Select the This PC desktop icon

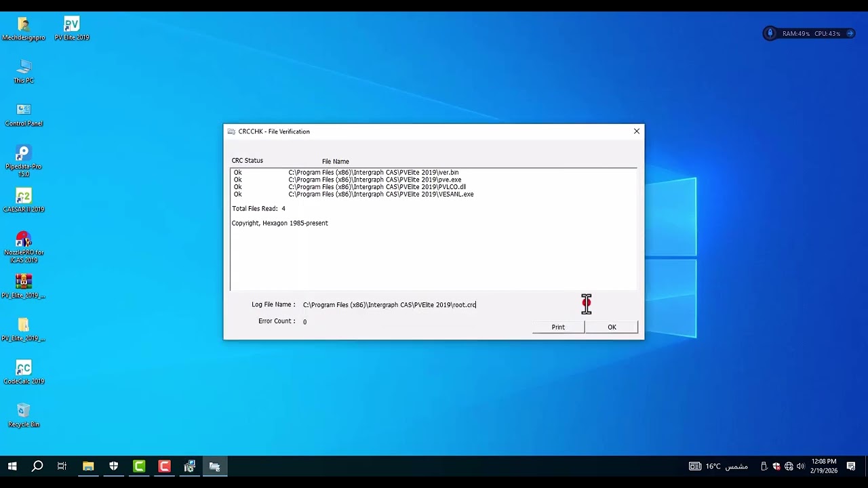[x=24, y=72]
